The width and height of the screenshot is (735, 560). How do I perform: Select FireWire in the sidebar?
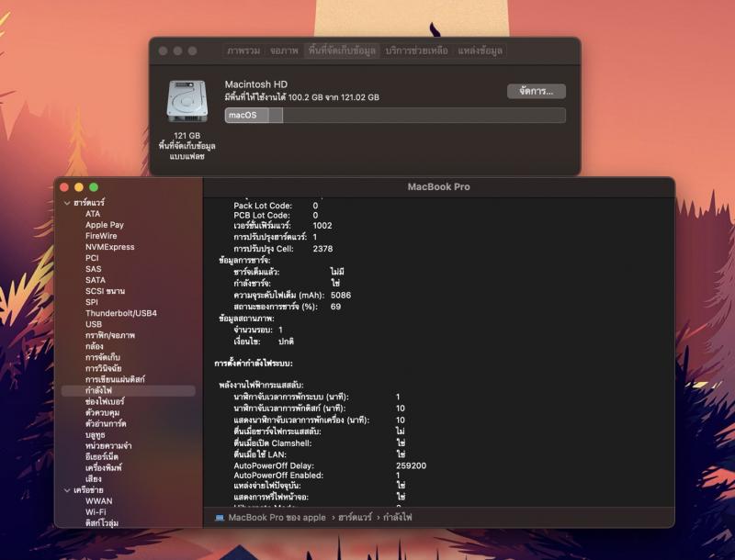(101, 236)
